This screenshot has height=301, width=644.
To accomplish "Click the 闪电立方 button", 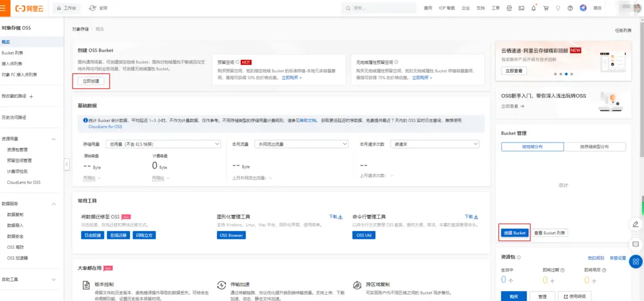I will [144, 235].
